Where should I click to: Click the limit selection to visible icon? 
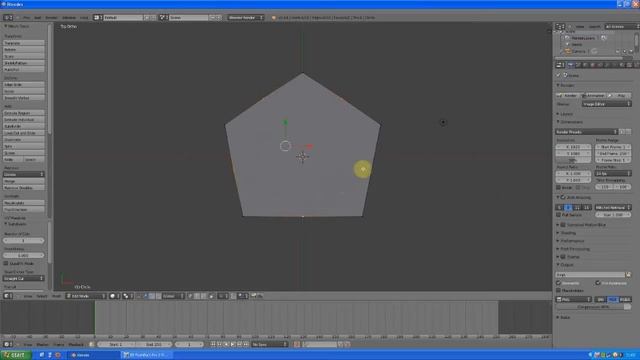[211, 296]
